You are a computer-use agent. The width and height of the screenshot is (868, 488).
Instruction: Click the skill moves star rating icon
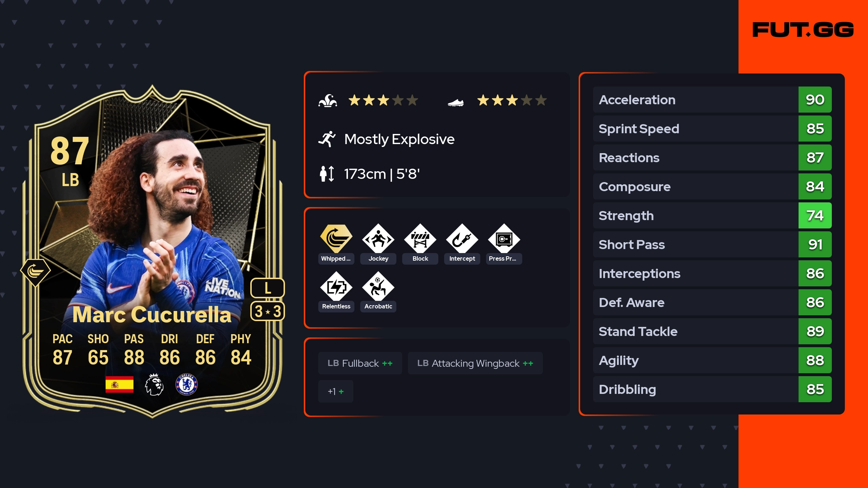(x=328, y=101)
